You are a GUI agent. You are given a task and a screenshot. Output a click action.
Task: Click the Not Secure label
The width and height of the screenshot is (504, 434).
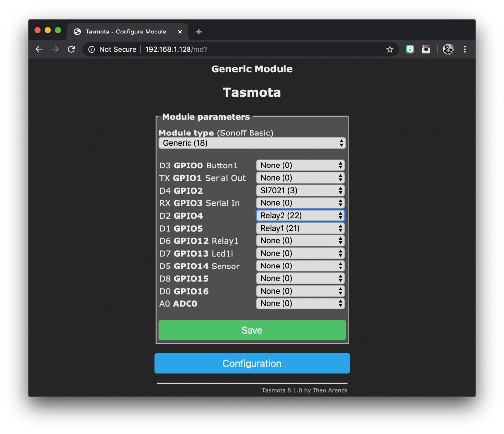(118, 49)
